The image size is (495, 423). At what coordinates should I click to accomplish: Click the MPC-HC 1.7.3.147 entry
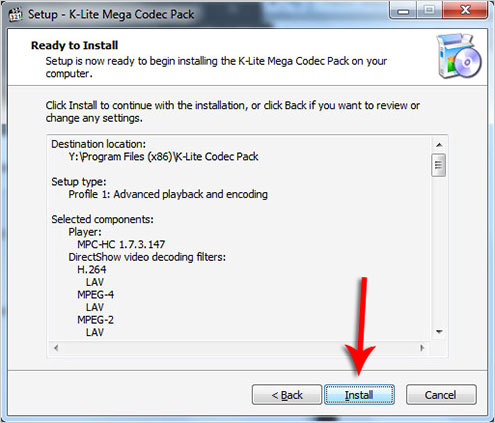(x=121, y=244)
